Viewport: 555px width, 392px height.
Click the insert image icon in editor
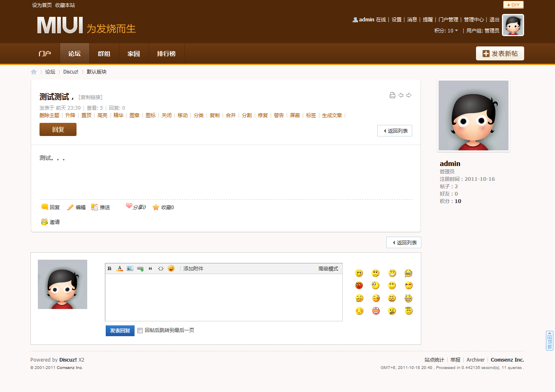pos(130,269)
